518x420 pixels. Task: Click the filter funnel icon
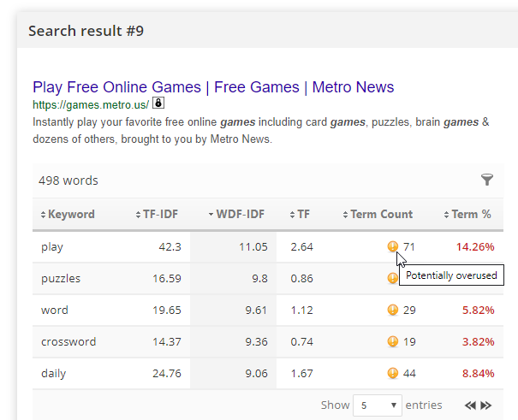click(x=487, y=180)
